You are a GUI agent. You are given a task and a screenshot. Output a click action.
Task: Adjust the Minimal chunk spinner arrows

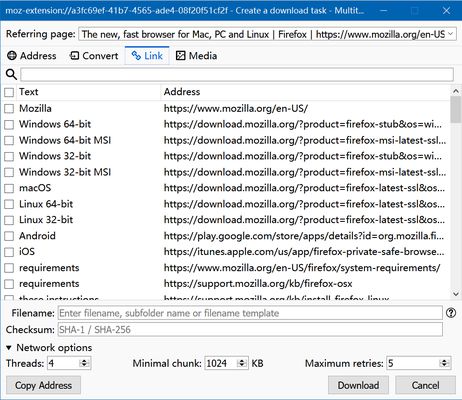[x=242, y=363]
